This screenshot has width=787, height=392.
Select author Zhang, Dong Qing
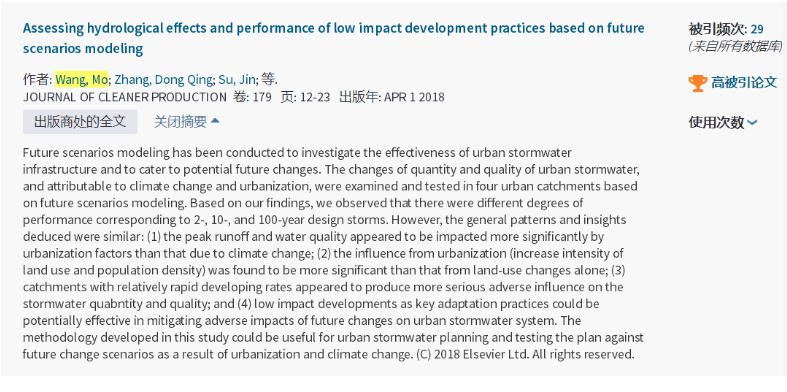(x=164, y=79)
